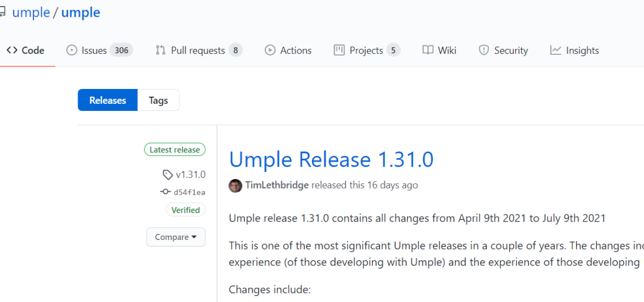The width and height of the screenshot is (644, 302).
Task: Open the Actions tab
Action: (x=288, y=51)
